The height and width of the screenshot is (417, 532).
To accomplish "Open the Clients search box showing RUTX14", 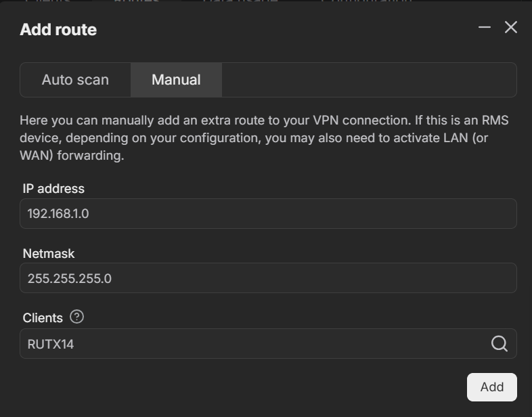I will (250, 344).
